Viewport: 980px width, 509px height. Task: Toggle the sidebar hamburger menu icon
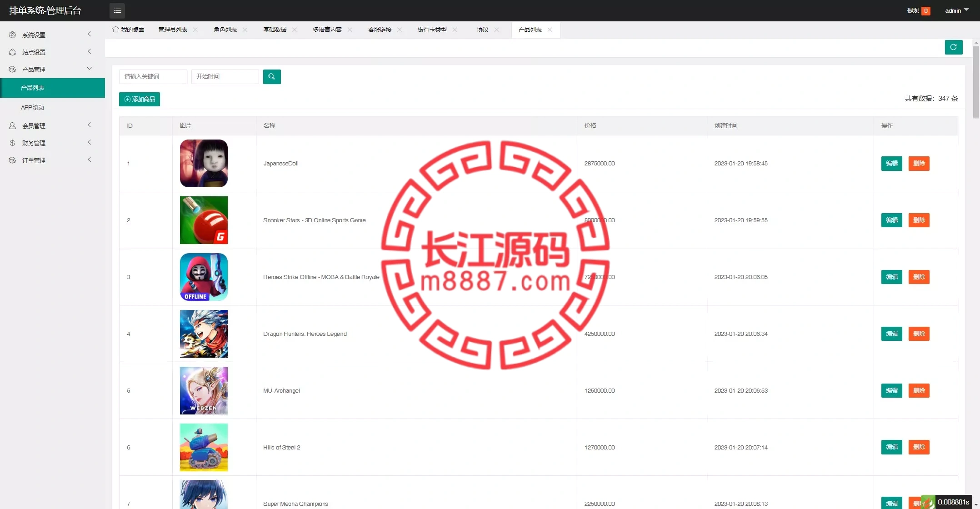(117, 10)
